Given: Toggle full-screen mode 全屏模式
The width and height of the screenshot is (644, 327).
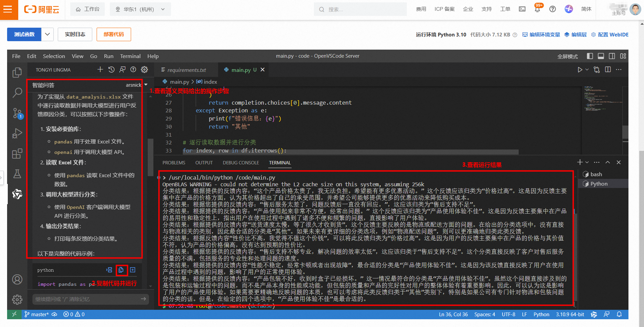Looking at the screenshot, I should coord(567,56).
